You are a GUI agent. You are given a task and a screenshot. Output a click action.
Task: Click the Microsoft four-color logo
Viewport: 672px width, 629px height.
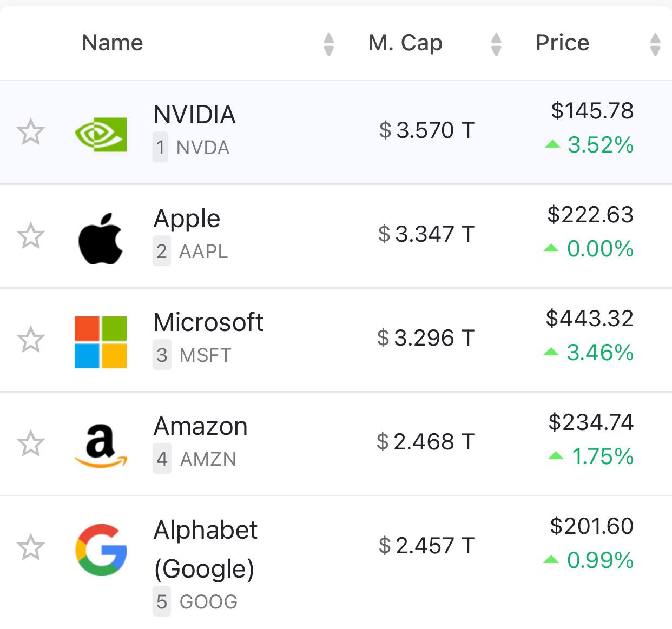[x=101, y=342]
